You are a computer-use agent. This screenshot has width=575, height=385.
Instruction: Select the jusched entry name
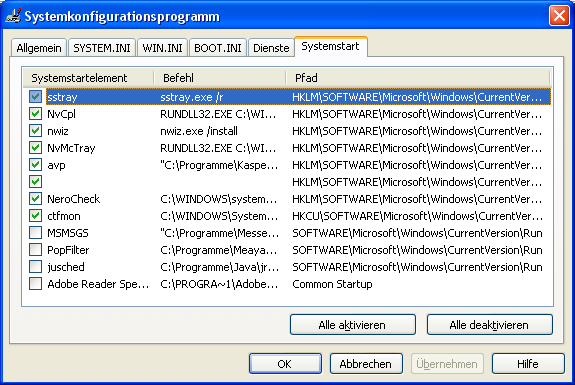(66, 267)
